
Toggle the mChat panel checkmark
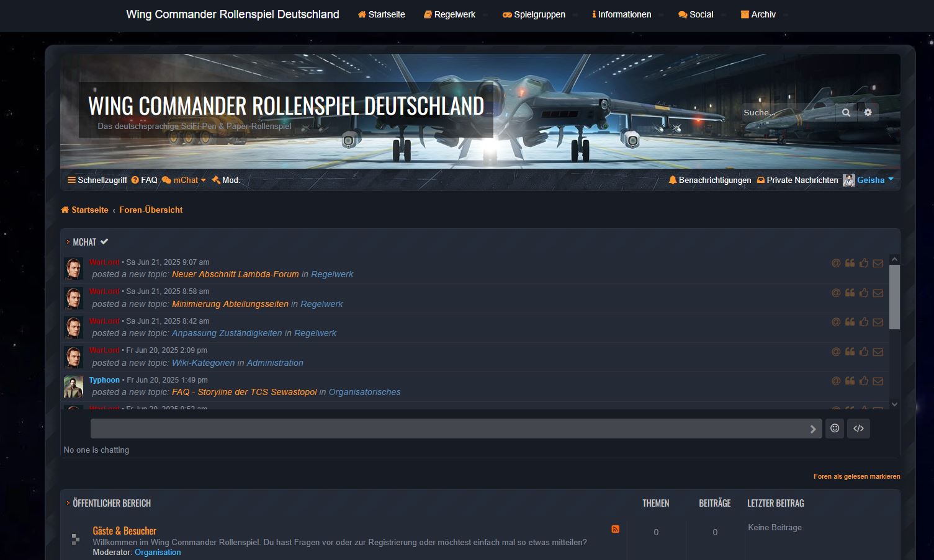104,242
